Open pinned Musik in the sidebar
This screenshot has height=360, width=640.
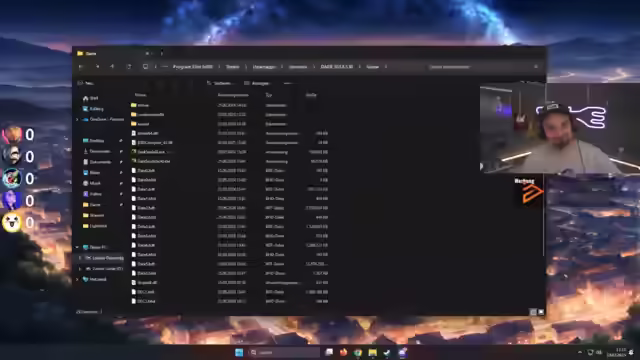(92, 183)
